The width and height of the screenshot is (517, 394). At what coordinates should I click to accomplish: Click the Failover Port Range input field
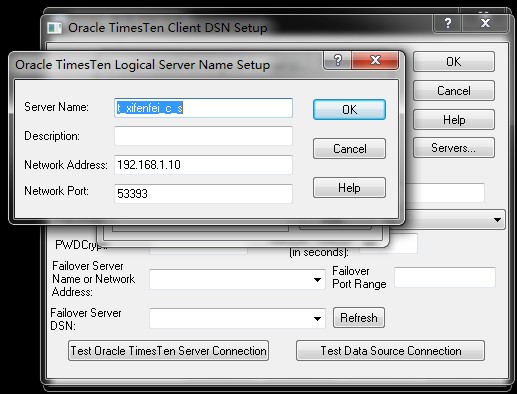point(445,277)
